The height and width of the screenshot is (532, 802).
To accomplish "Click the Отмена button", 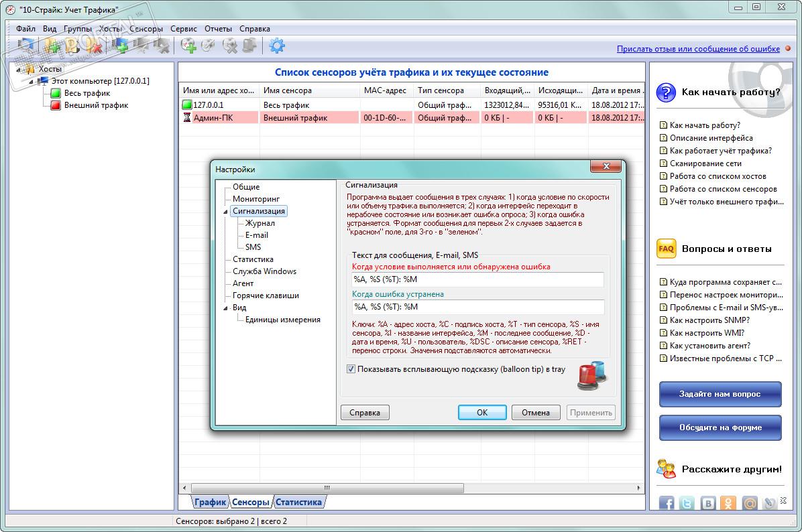I will coord(536,413).
